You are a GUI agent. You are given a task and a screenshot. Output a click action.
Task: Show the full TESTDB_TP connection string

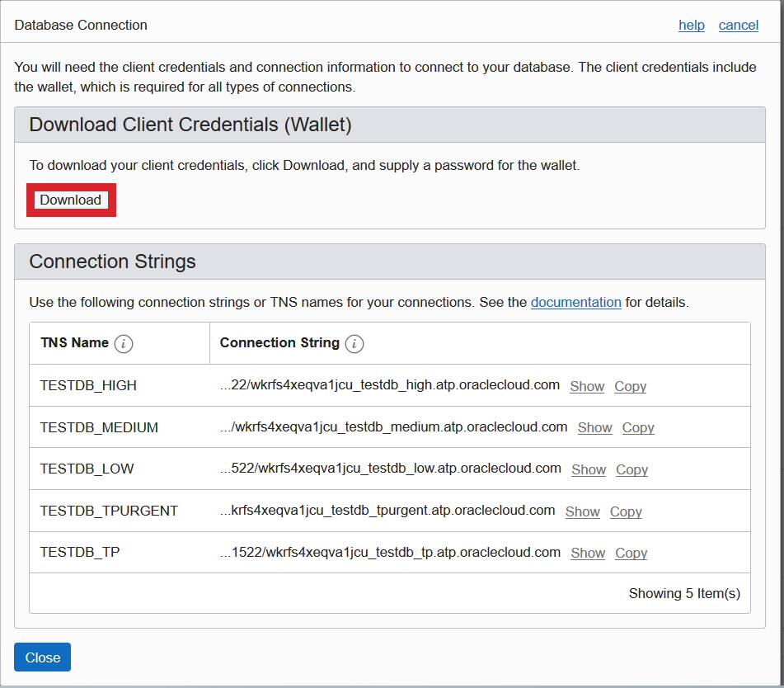587,553
